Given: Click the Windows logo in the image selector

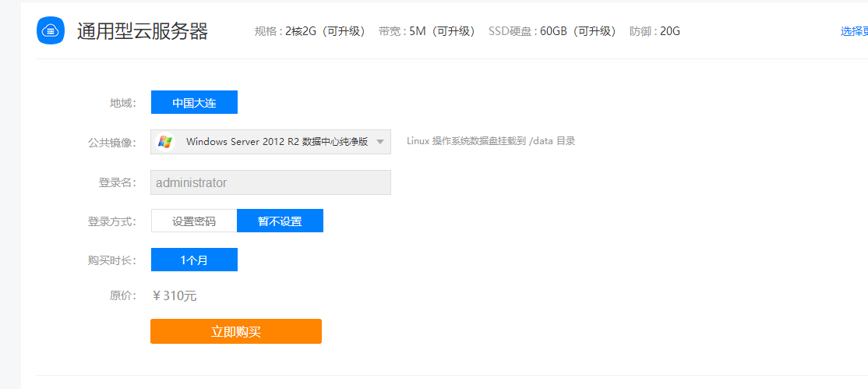Looking at the screenshot, I should (x=164, y=142).
